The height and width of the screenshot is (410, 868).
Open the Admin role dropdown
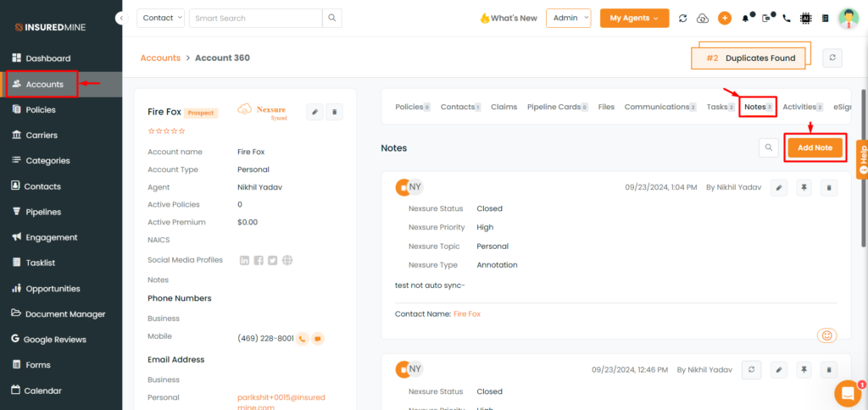pyautogui.click(x=569, y=18)
